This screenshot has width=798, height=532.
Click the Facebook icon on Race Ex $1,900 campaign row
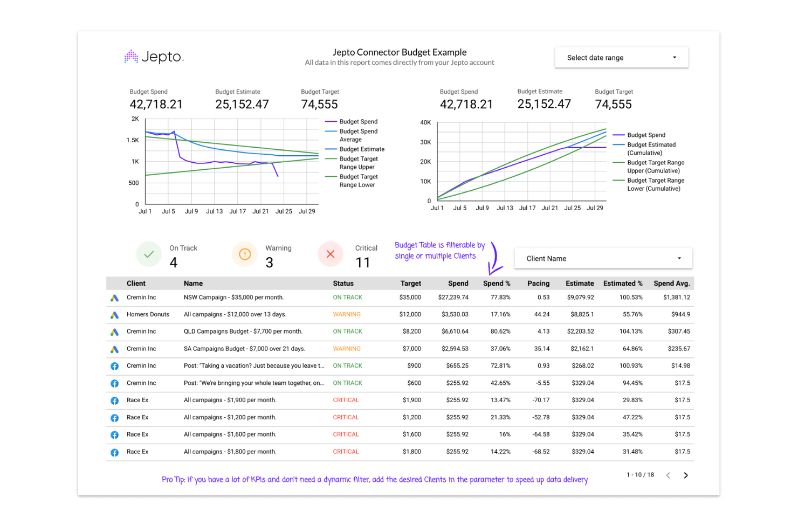pos(115,400)
